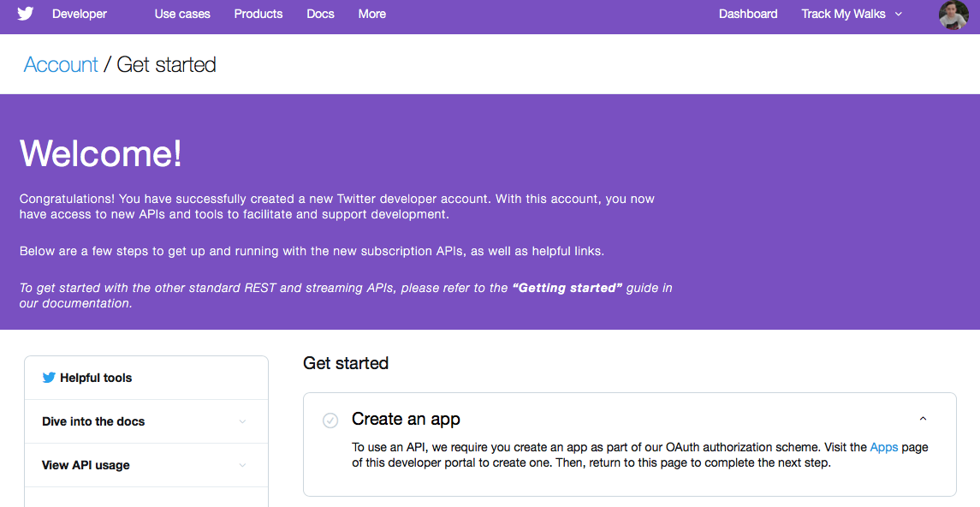Collapse the Create an app section
Image resolution: width=980 pixels, height=507 pixels.
click(923, 419)
